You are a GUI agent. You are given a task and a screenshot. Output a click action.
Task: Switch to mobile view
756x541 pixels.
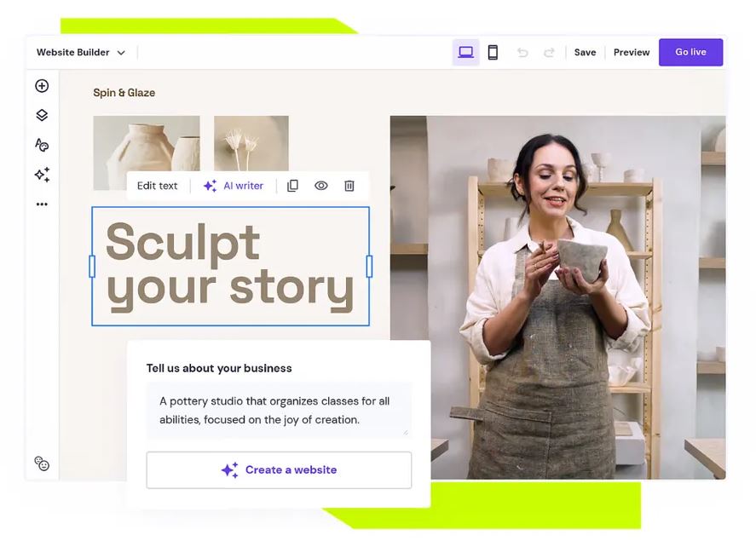click(493, 52)
